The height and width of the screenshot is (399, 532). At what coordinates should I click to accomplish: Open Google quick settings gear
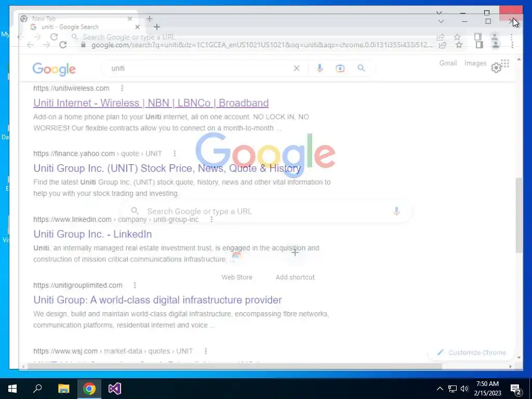[x=496, y=68]
